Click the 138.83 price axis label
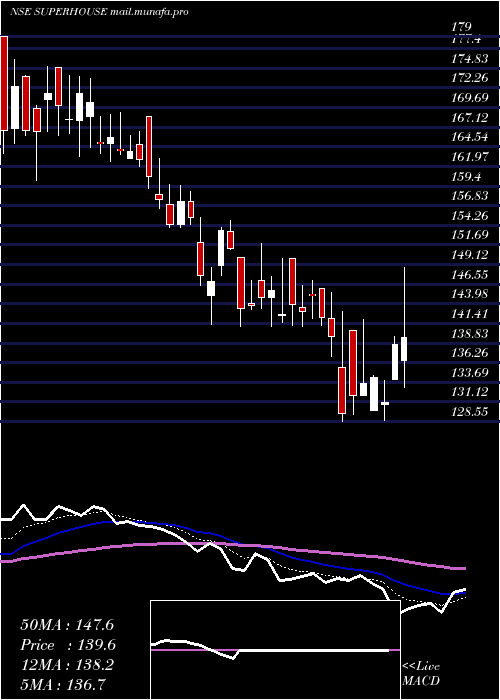Screen dimensions: 500x700 tap(471, 333)
